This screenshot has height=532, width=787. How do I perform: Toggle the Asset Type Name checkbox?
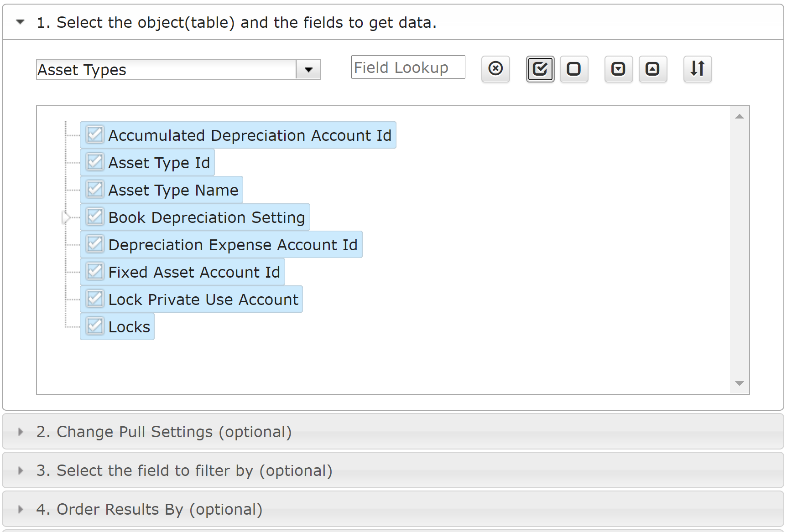click(95, 189)
